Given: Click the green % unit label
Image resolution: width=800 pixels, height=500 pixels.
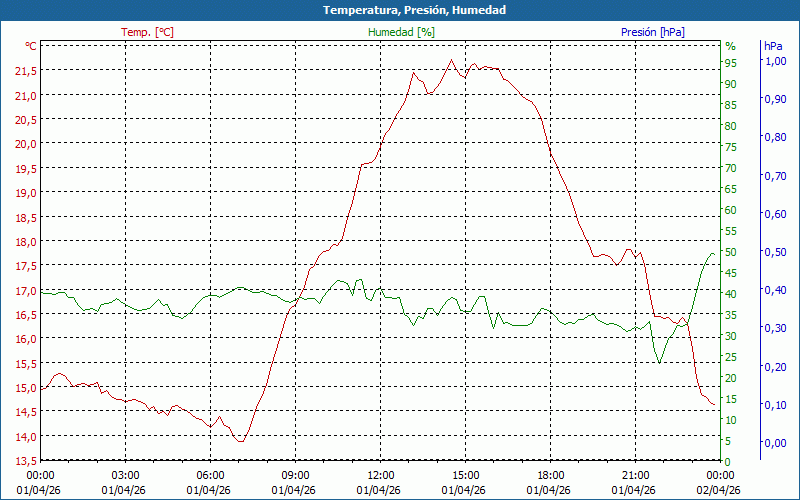Looking at the screenshot, I should pos(730,46).
